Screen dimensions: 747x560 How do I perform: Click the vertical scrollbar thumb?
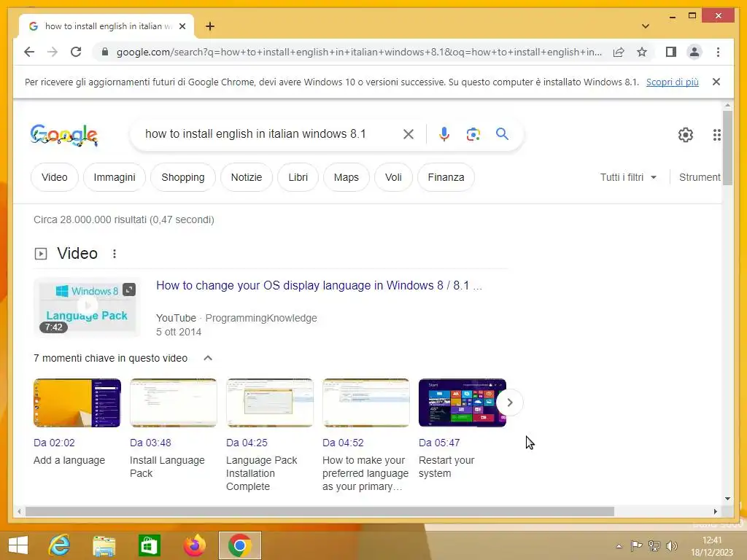click(727, 147)
